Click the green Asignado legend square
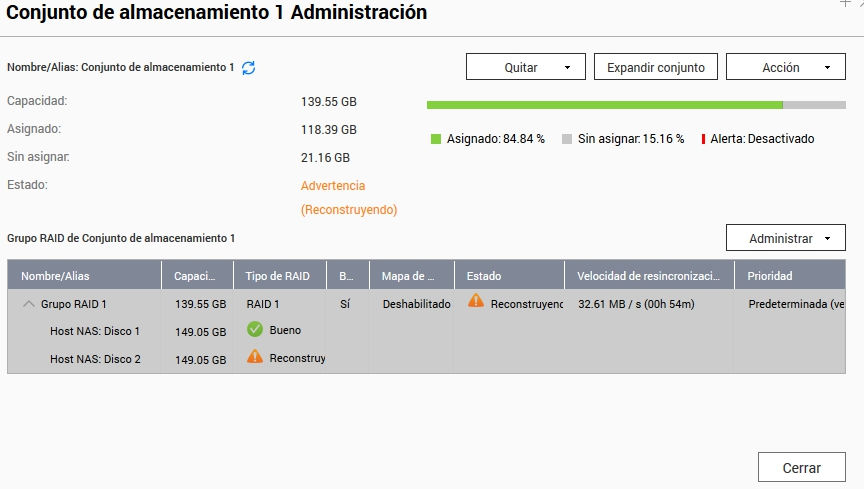Screen dimensions: 864x489 point(435,139)
